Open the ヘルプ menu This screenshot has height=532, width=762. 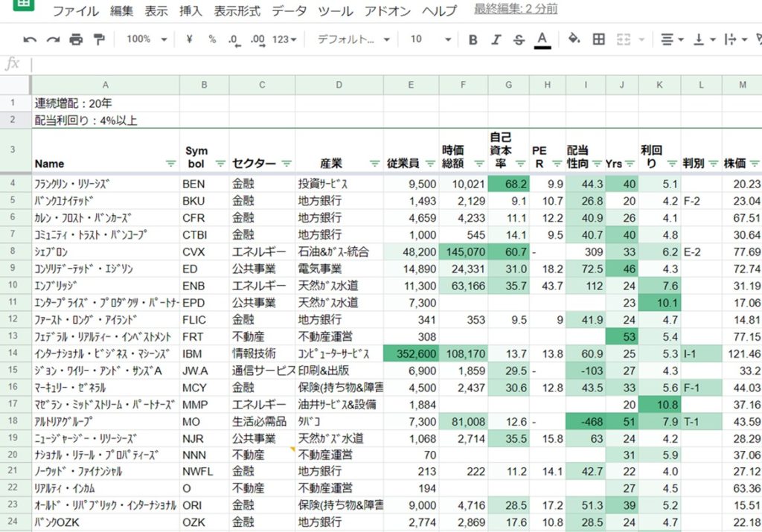click(x=439, y=10)
